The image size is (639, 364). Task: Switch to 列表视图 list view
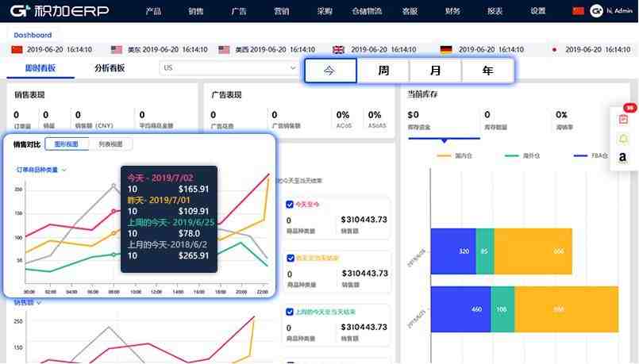[110, 144]
